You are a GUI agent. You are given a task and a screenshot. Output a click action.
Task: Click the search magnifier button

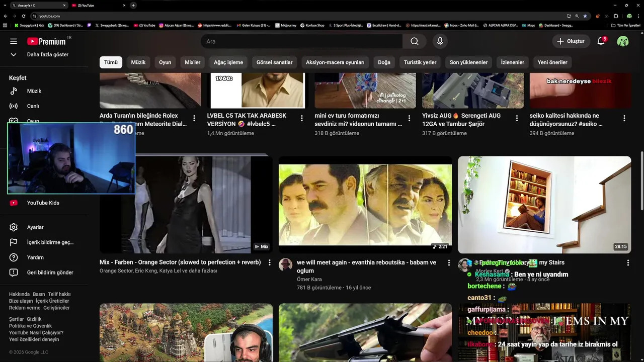[x=414, y=41]
